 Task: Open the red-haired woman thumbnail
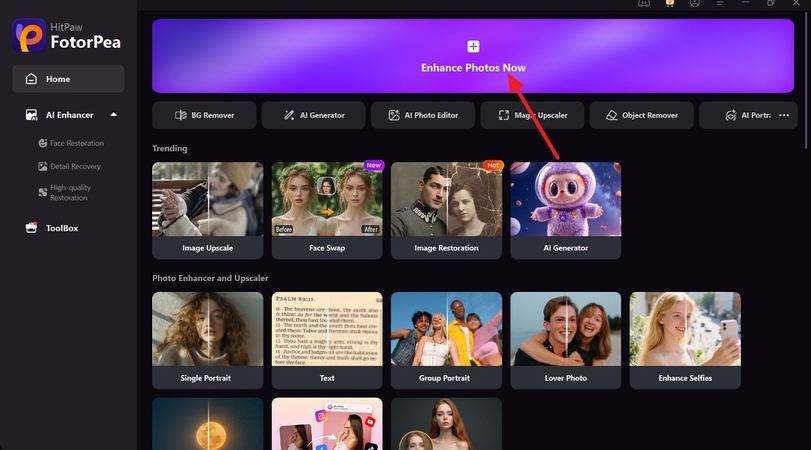click(x=446, y=424)
